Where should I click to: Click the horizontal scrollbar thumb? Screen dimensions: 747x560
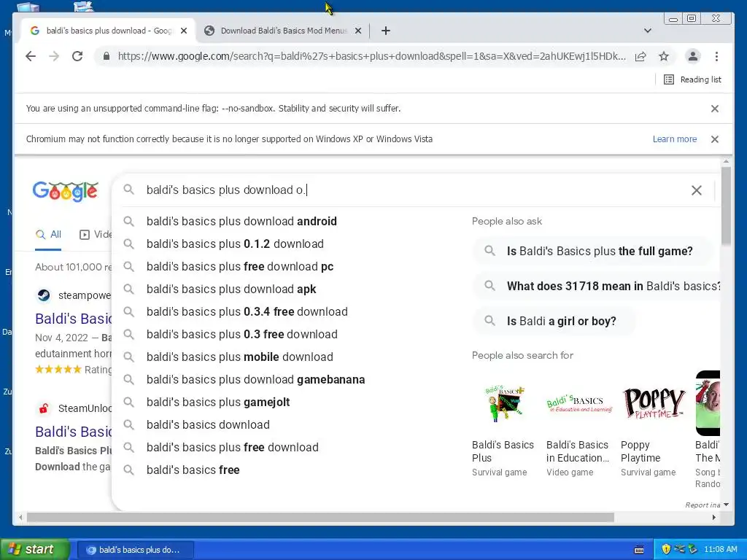coord(320,517)
